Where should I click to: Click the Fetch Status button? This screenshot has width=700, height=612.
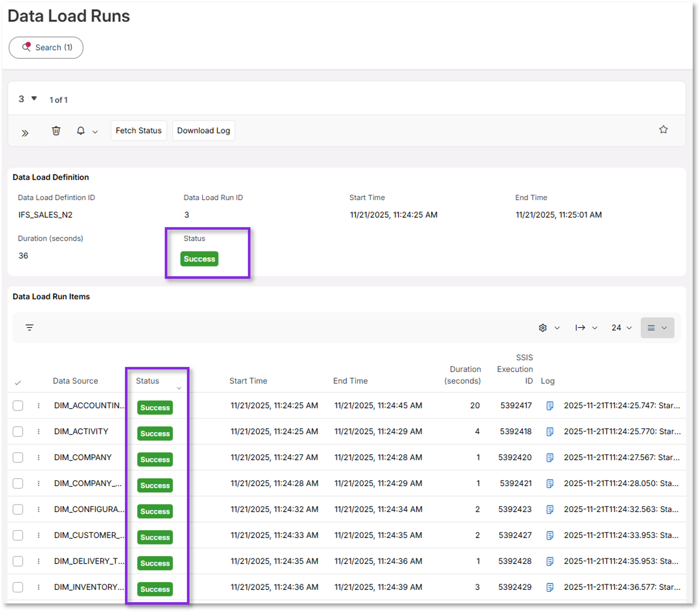[x=138, y=130]
